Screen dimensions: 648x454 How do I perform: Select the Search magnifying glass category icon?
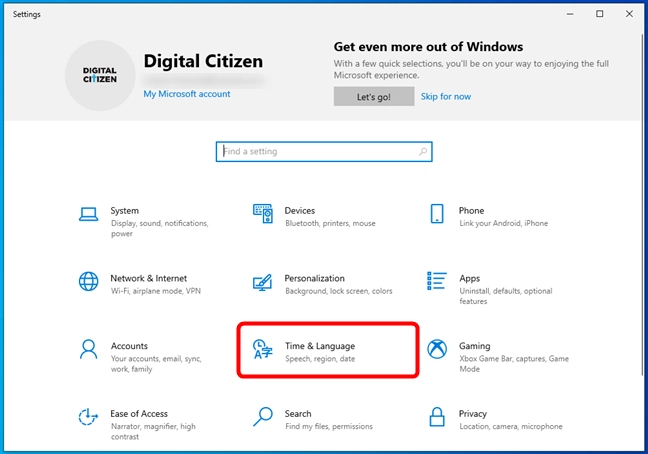(263, 416)
